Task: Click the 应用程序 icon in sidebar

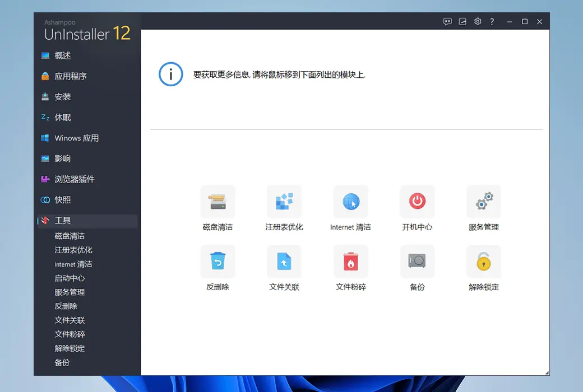Action: [45, 76]
